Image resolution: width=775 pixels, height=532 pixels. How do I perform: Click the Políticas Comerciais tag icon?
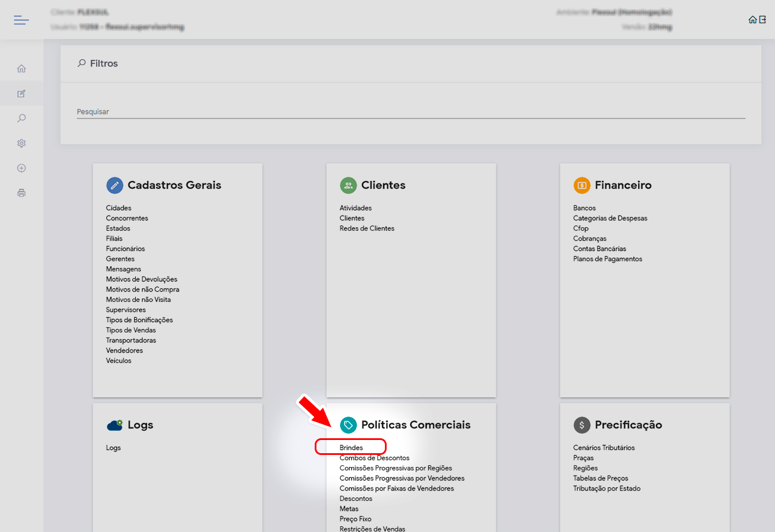(x=348, y=425)
